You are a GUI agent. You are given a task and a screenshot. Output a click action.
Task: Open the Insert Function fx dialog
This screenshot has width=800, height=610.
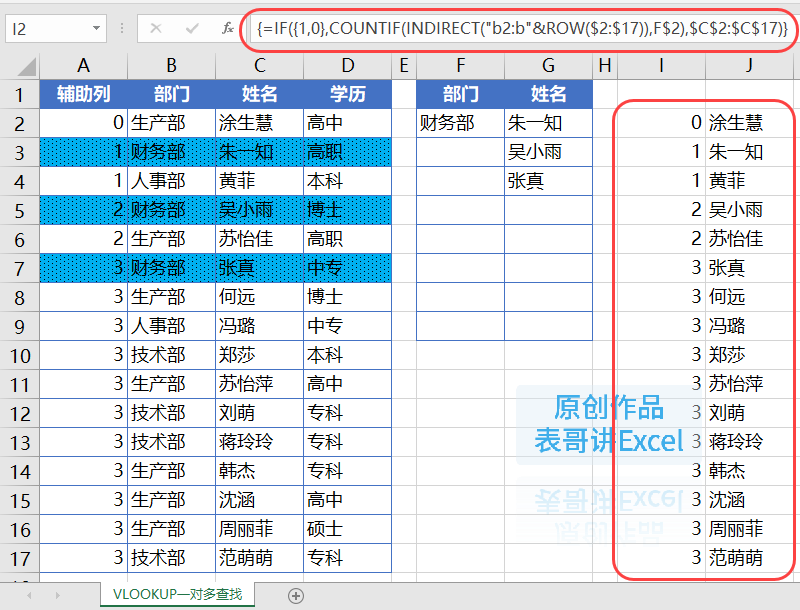coord(228,28)
